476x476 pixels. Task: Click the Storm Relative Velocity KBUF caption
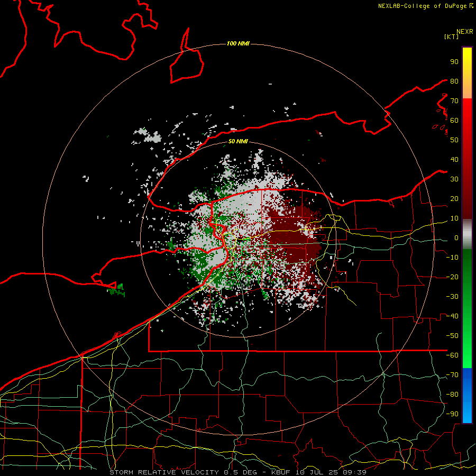[x=238, y=472]
